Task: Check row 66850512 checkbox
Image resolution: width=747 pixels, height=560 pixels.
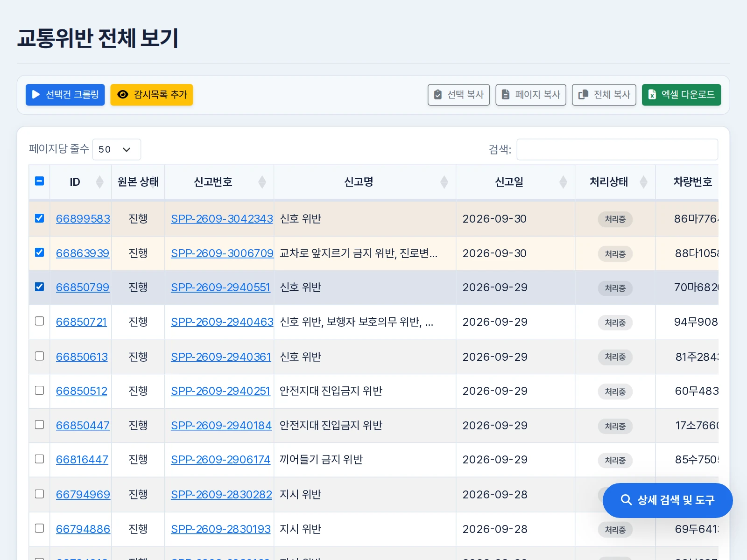Action: tap(40, 390)
